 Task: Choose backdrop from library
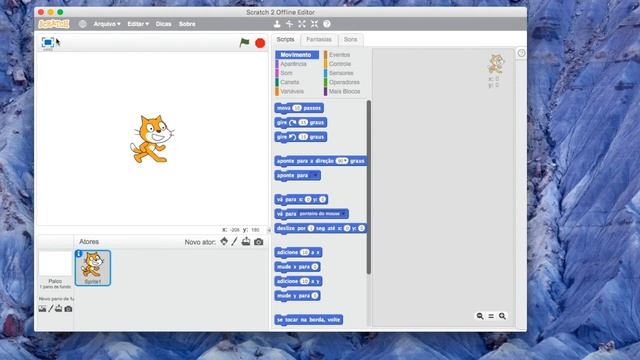(42, 309)
